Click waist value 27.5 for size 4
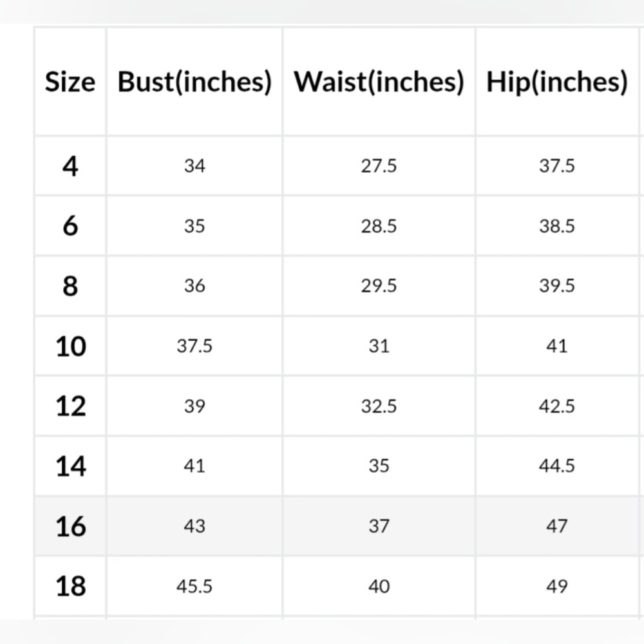This screenshot has height=644, width=644. (379, 166)
